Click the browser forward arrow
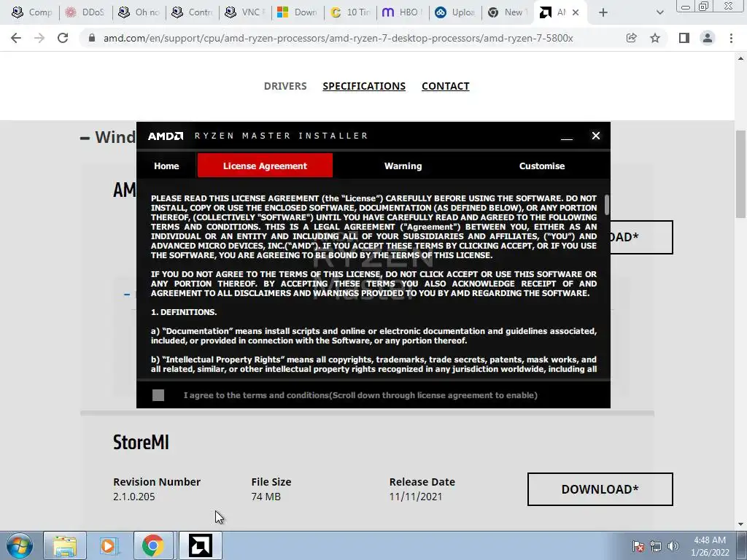The width and height of the screenshot is (747, 560). point(39,38)
